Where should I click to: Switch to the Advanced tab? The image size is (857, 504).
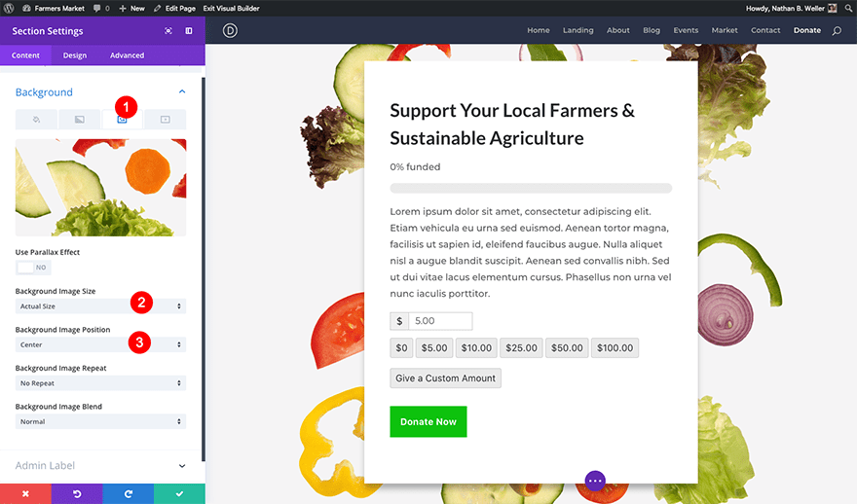[127, 55]
